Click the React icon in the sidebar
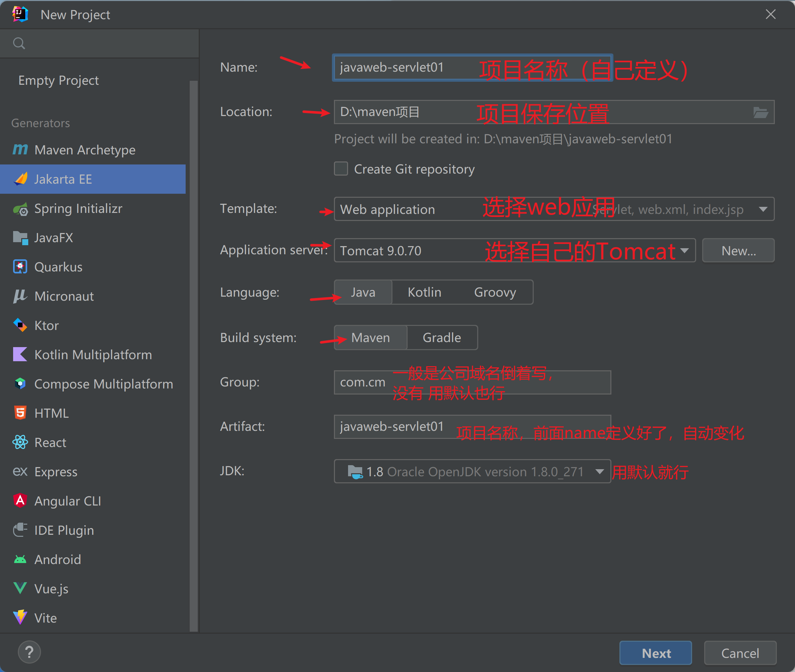Image resolution: width=795 pixels, height=672 pixels. pos(20,442)
